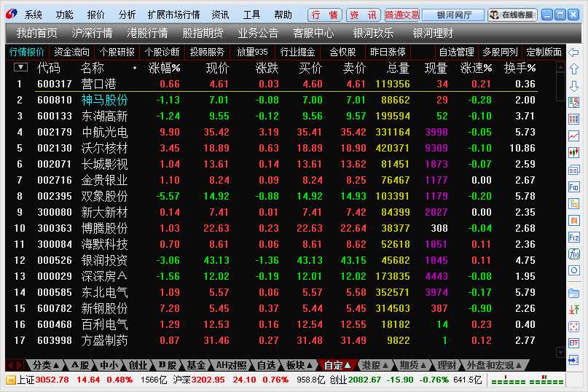Screen dimensions: 588x392
Task: Open the 自选管理 link
Action: pos(456,52)
